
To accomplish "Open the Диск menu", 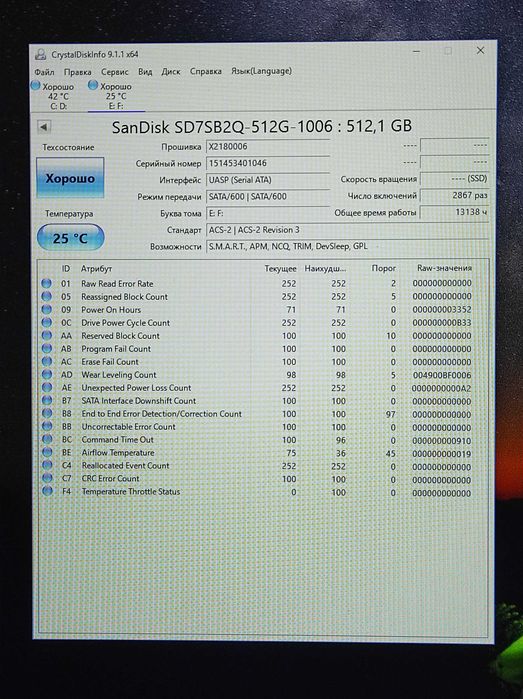I will click(171, 71).
